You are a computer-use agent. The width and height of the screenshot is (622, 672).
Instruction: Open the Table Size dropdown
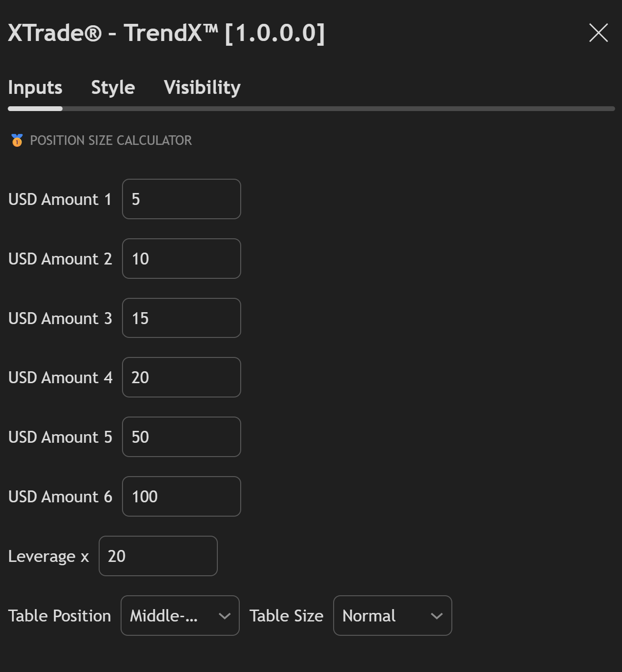click(x=392, y=615)
